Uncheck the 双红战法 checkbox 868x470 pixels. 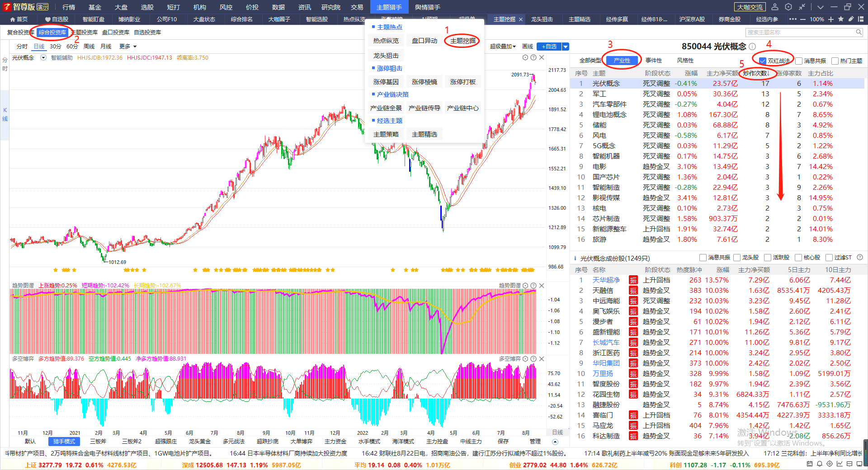tap(763, 61)
